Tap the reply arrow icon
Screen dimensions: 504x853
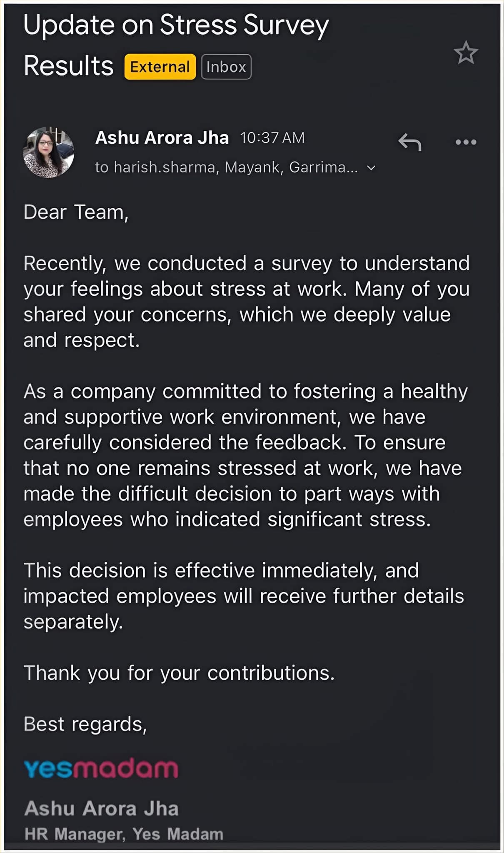410,142
